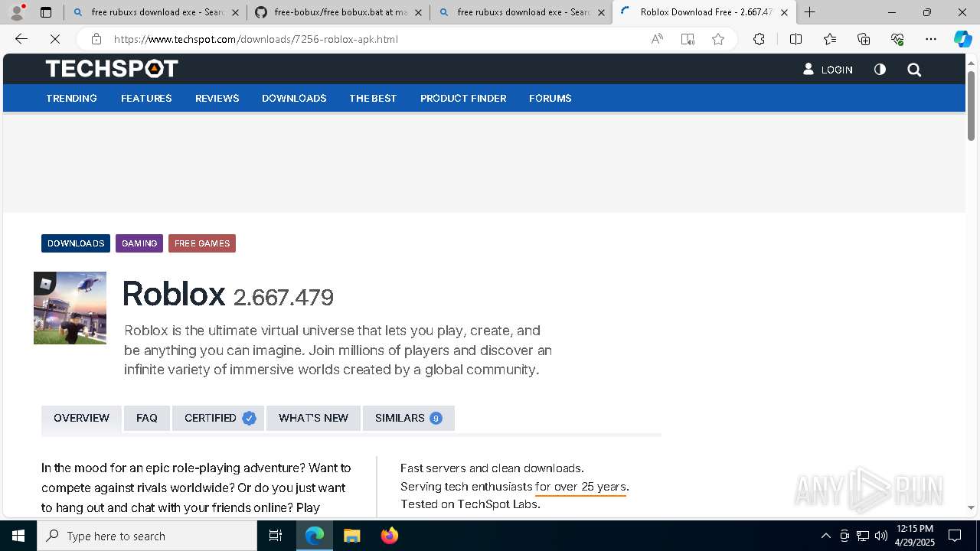This screenshot has height=551, width=980.
Task: Click the Roblox app thumbnail image
Action: [x=70, y=308]
